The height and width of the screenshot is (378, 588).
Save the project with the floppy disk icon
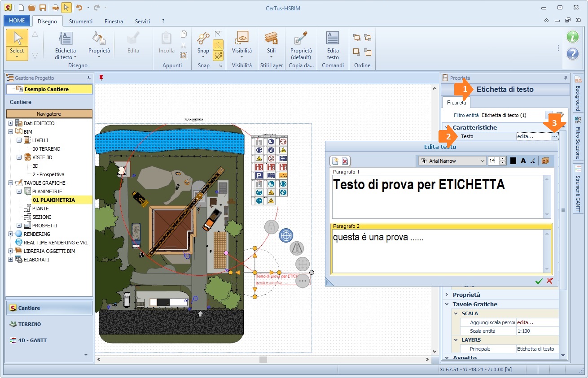pos(42,8)
